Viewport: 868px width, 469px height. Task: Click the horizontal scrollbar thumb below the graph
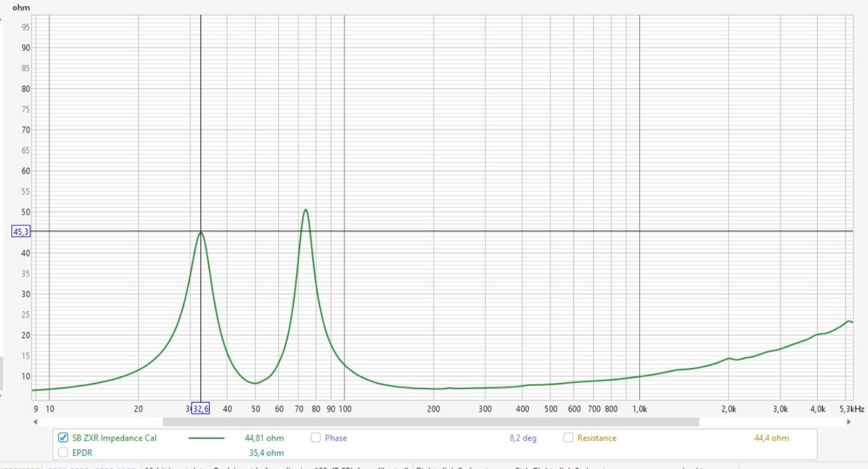(430, 422)
